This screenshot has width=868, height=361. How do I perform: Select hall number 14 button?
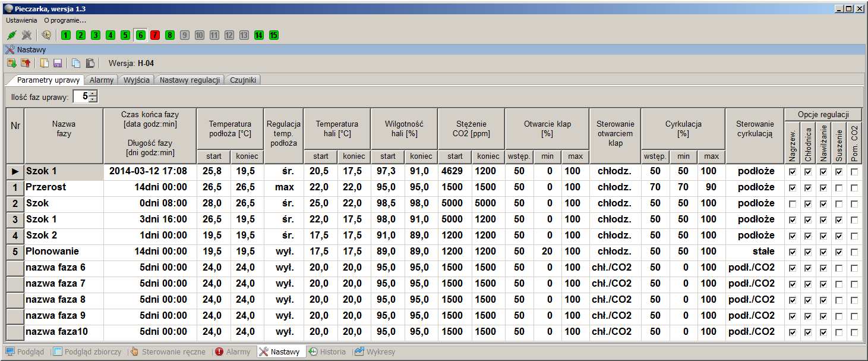[259, 35]
